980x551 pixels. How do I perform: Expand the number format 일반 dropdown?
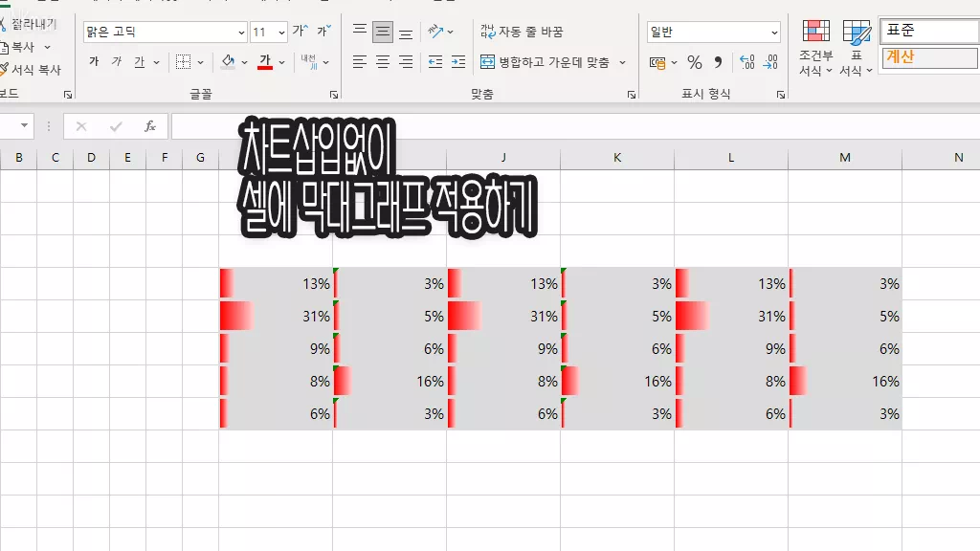(774, 33)
